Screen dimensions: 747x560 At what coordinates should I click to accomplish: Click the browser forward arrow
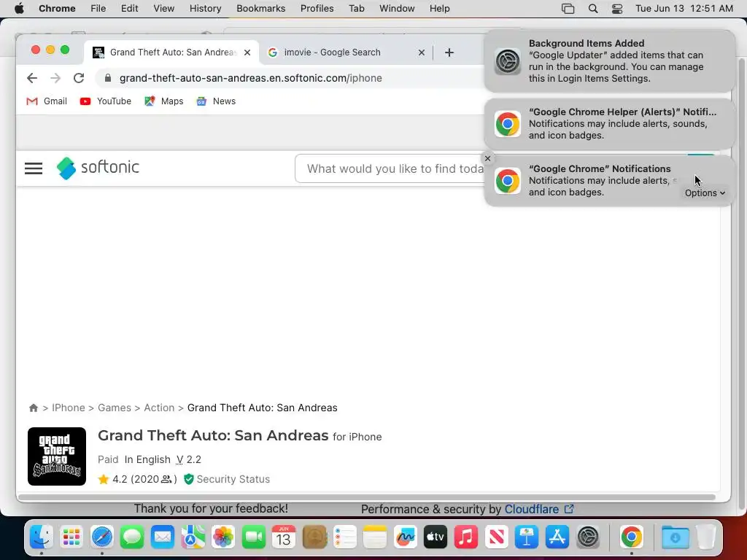click(x=55, y=78)
